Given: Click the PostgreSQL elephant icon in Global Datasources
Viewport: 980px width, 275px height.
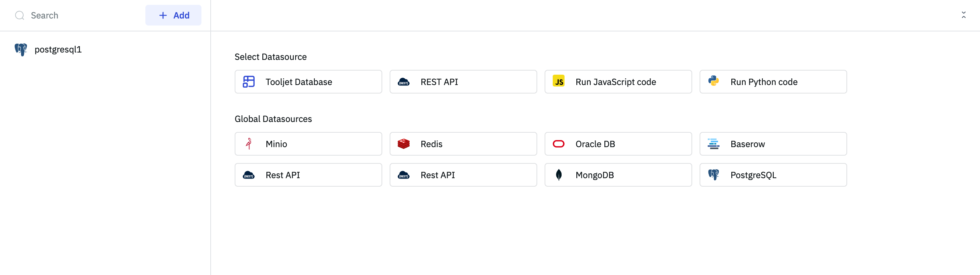Looking at the screenshot, I should 713,175.
